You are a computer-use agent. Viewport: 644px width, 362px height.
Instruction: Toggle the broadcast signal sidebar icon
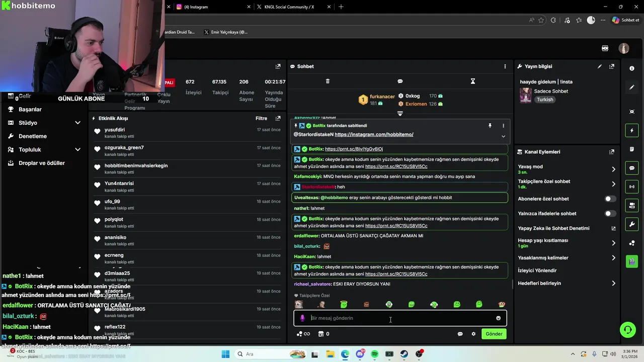click(632, 187)
